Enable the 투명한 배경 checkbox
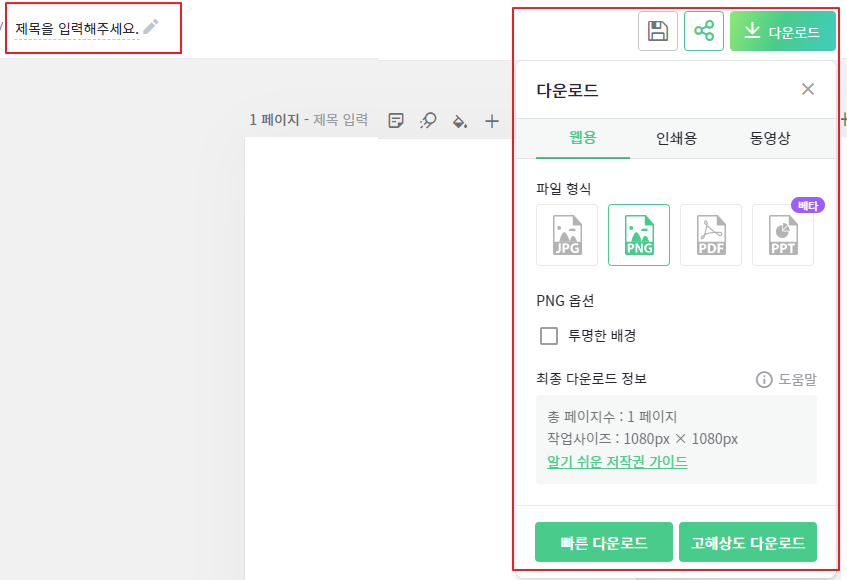The height and width of the screenshot is (580, 847). (548, 336)
